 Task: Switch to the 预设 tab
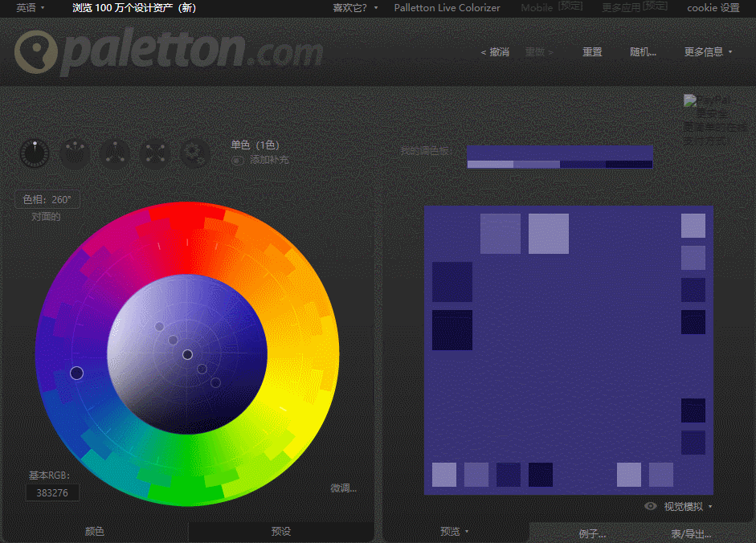click(x=280, y=532)
